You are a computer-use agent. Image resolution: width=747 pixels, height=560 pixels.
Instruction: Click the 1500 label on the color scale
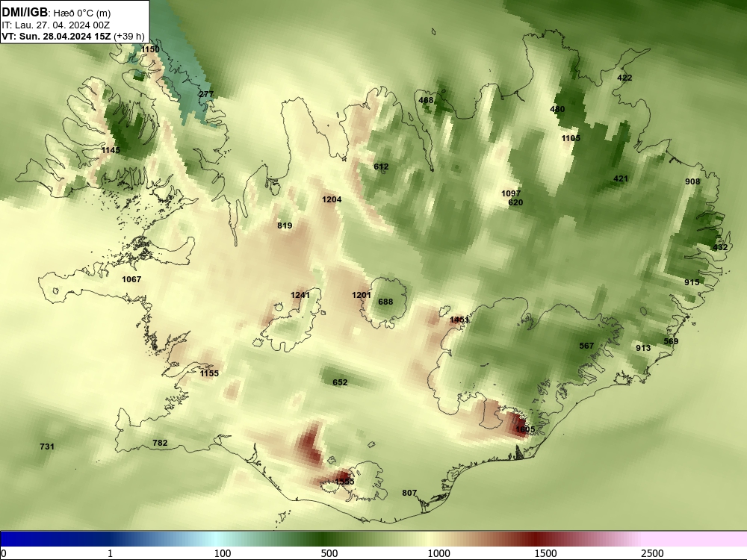(545, 553)
